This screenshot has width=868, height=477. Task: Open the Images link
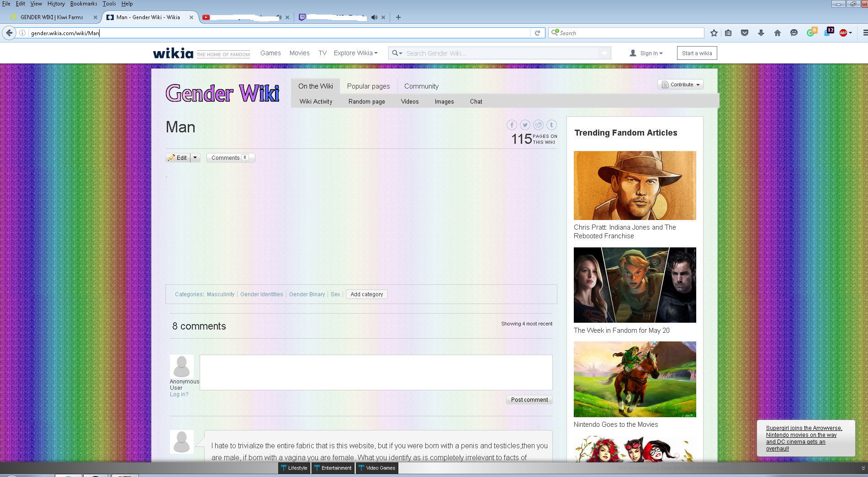click(444, 101)
